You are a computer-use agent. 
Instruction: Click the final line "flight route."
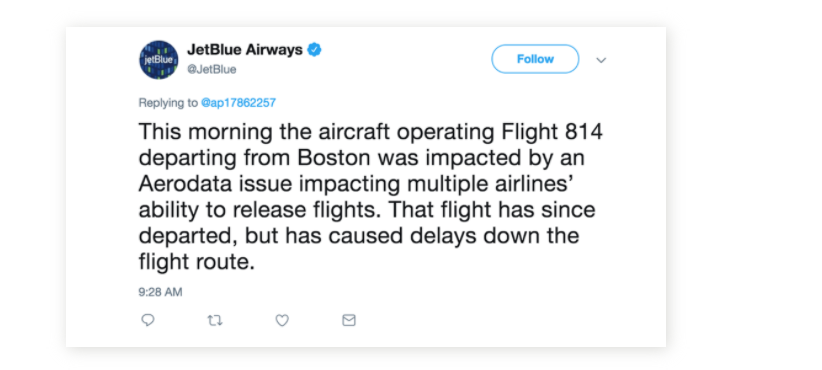point(197,262)
